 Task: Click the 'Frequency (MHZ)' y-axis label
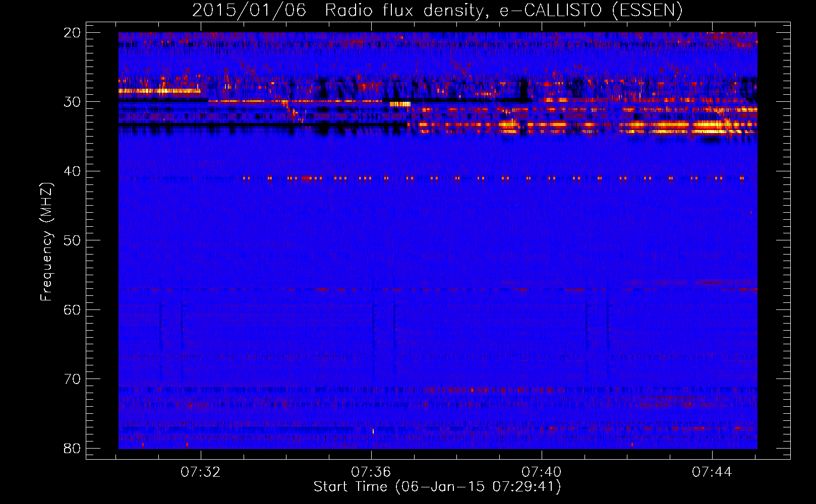coord(46,242)
